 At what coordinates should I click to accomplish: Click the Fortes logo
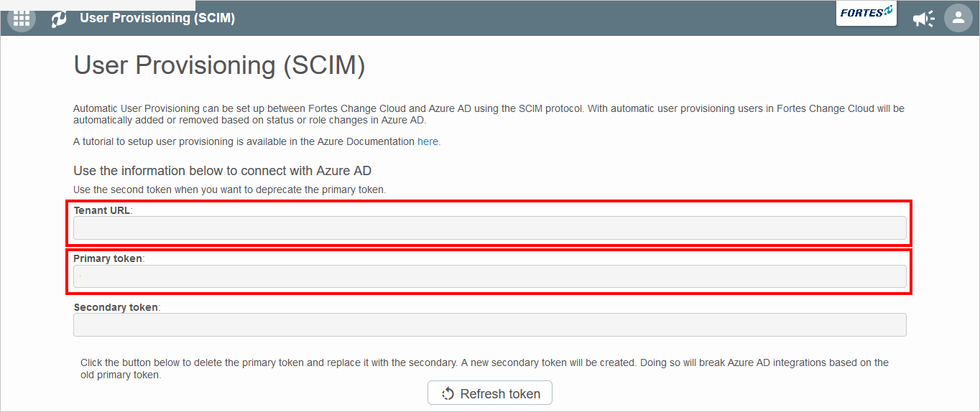(x=866, y=14)
